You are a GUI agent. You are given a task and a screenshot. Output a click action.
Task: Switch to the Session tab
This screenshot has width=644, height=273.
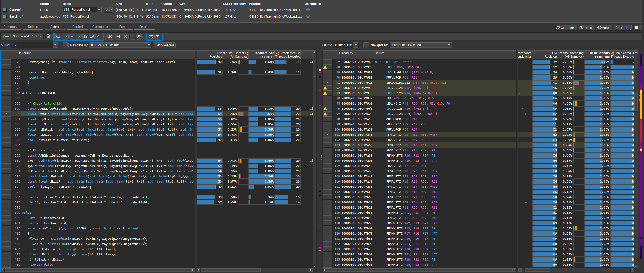144,27
